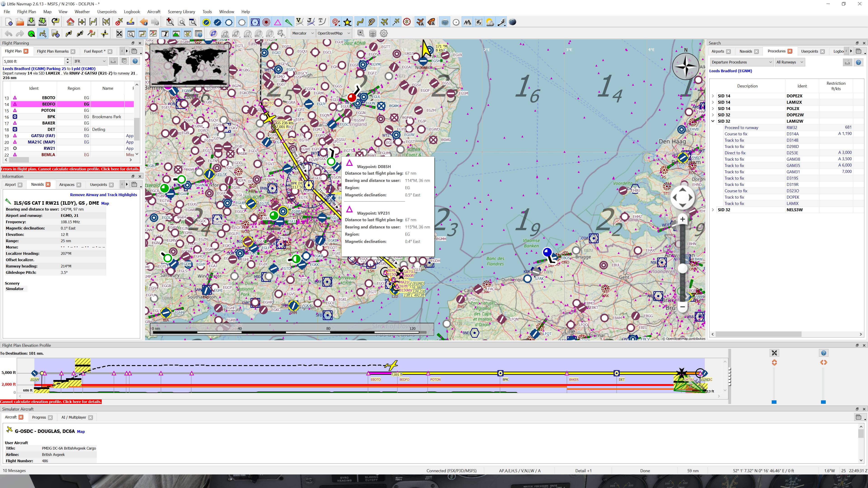Click the zoom in magnifier toolbar icon

(170, 22)
